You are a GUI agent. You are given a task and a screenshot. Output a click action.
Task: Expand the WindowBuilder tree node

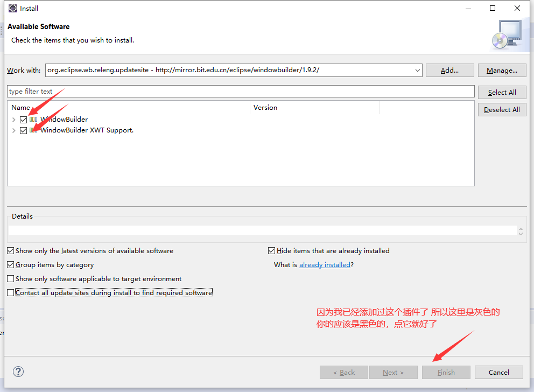pos(13,120)
